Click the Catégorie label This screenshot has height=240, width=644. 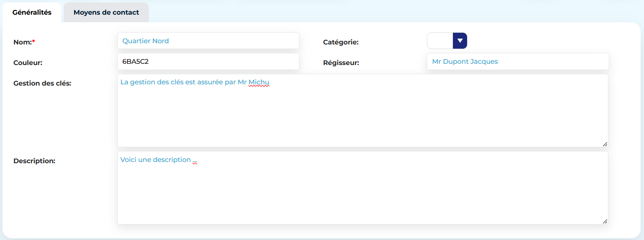click(340, 42)
